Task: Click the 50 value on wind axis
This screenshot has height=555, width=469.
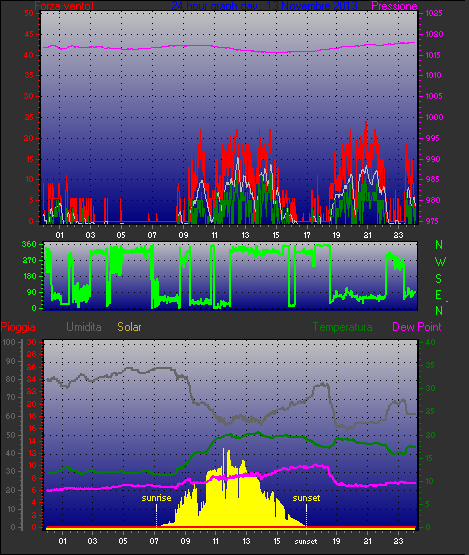Action: [29, 13]
